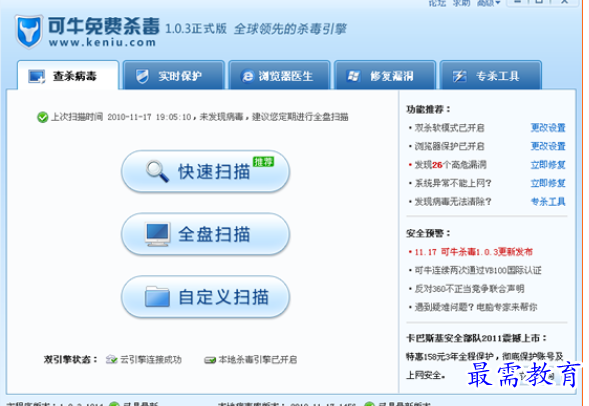Click the Windows flag icon on 修复漏洞 tab
Image resolution: width=589 pixels, height=406 pixels.
(353, 76)
